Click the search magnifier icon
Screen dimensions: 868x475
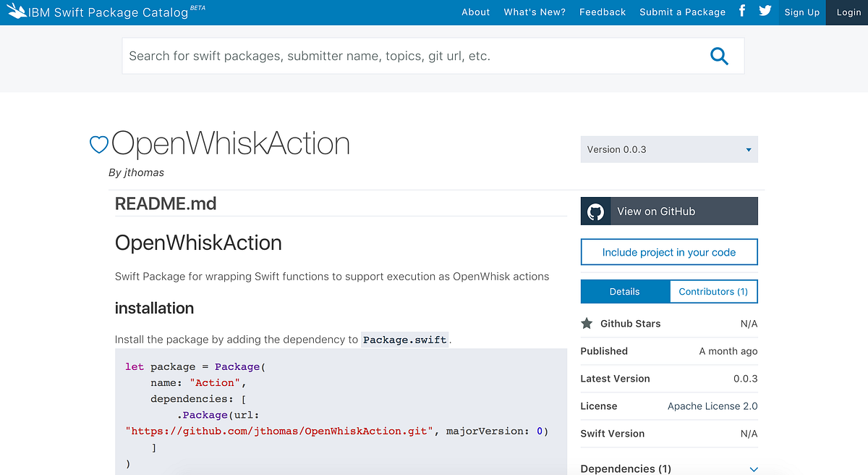point(719,56)
